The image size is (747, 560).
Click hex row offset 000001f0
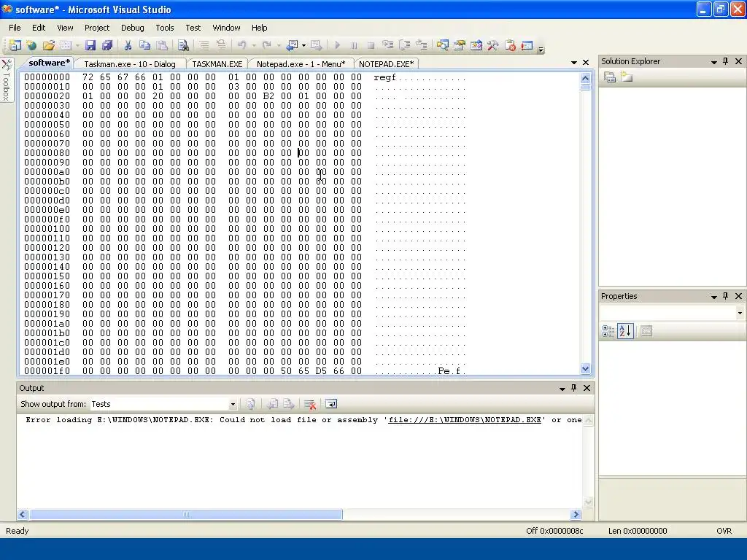[x=47, y=371]
